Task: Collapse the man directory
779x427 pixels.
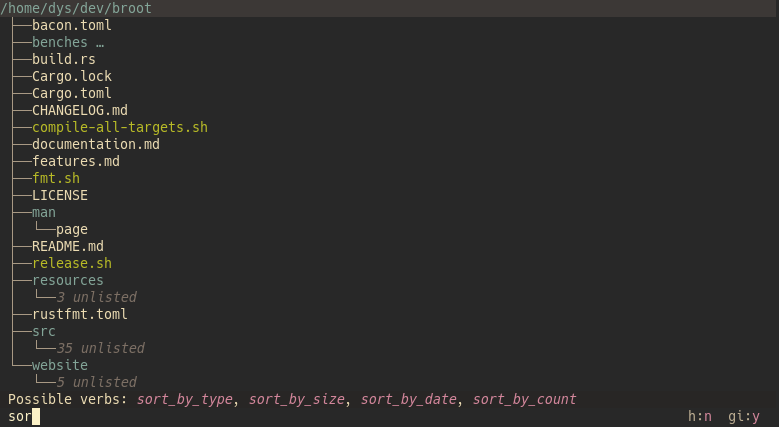Action: pyautogui.click(x=44, y=212)
